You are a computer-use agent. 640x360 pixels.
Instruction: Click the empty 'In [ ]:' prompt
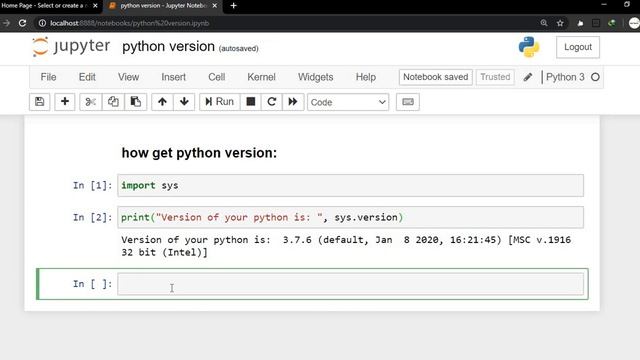click(92, 284)
